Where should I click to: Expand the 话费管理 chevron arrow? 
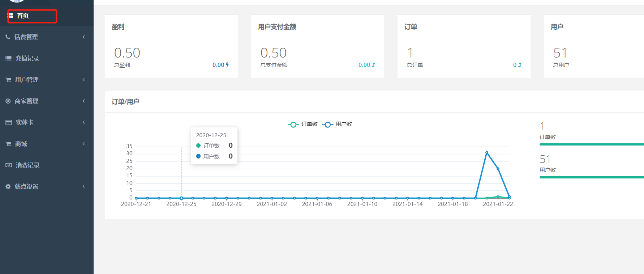point(84,37)
